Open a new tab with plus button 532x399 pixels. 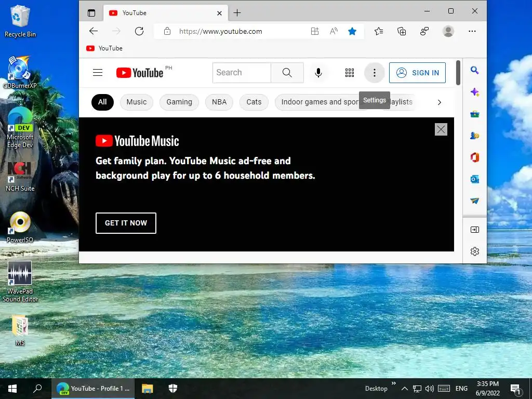(x=237, y=13)
